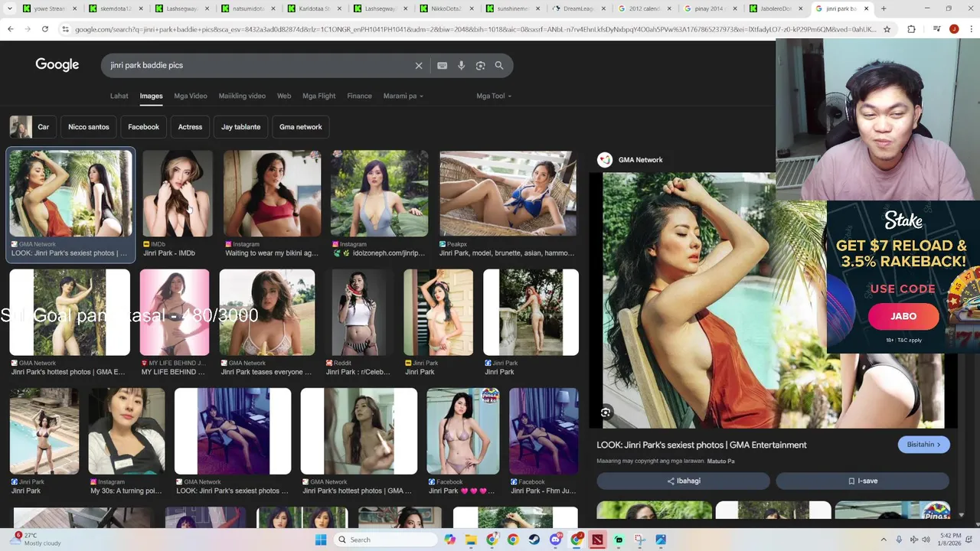980x551 pixels.
Task: Open the on-screen keyboard input tool
Action: [x=442, y=66]
